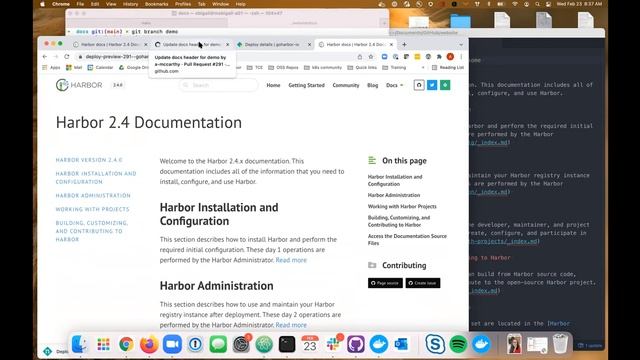Switch to Update docs header pull request tab
This screenshot has height=360, width=640.
click(x=191, y=44)
